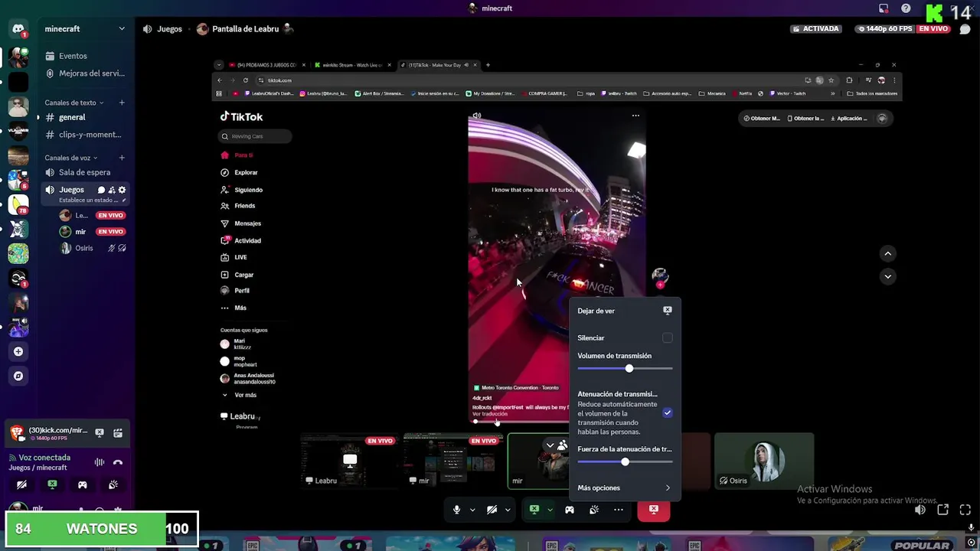Open the inbox icon in title bar
Image resolution: width=980 pixels, height=551 pixels.
point(884,8)
